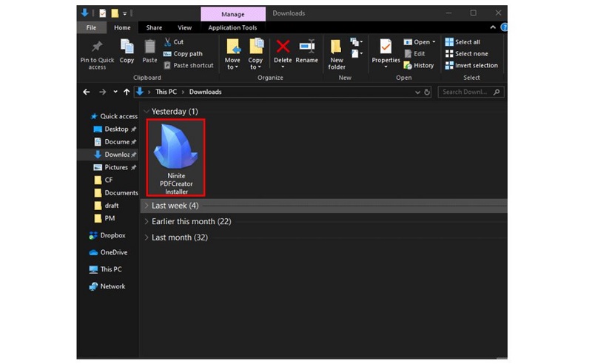Go back with the back arrow

click(87, 92)
